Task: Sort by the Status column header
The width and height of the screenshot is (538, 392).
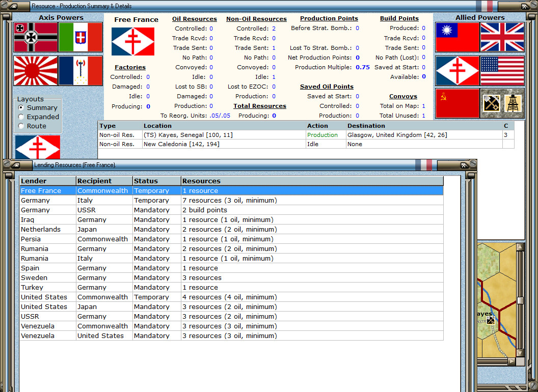Action: 157,181
